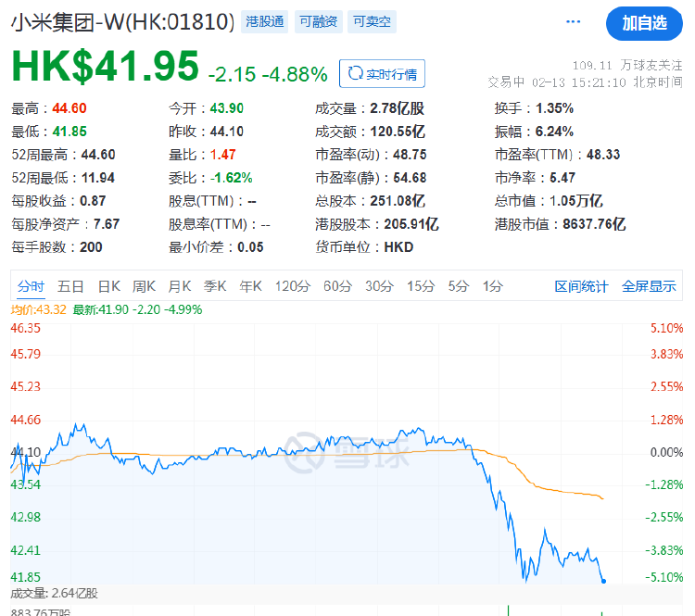Click the 最新:41.90 latest price label
The width and height of the screenshot is (695, 616).
[x=137, y=309]
